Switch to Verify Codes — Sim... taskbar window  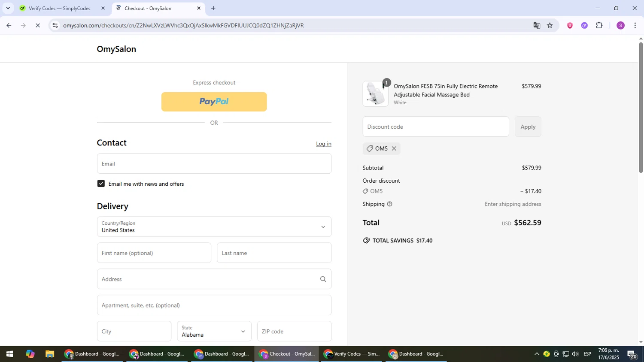point(352,354)
